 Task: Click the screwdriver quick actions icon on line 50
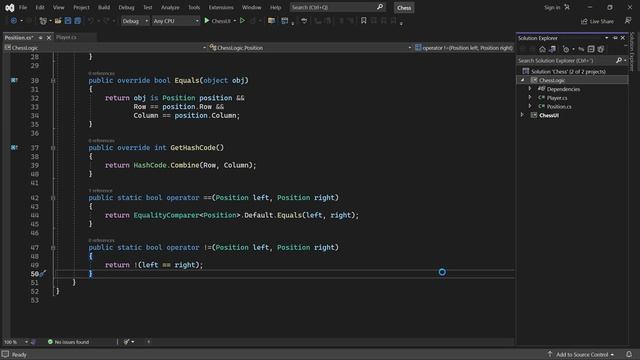[x=43, y=273]
